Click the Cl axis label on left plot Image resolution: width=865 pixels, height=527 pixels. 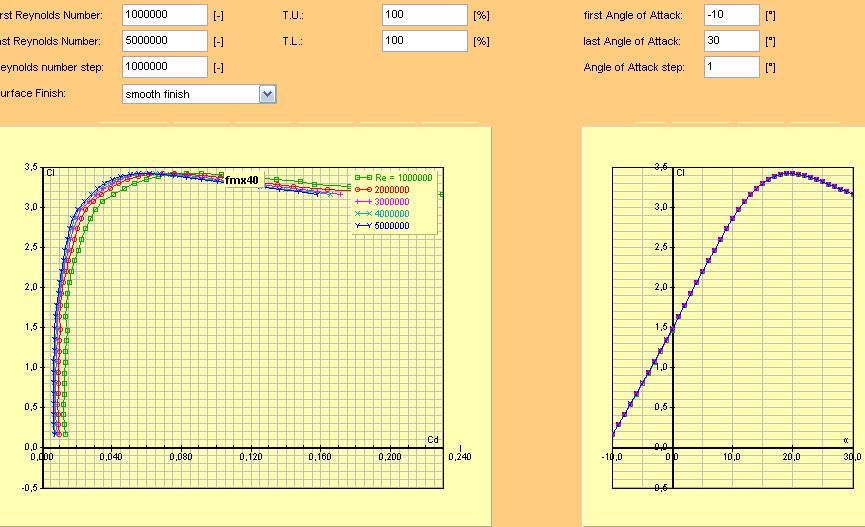(50, 173)
